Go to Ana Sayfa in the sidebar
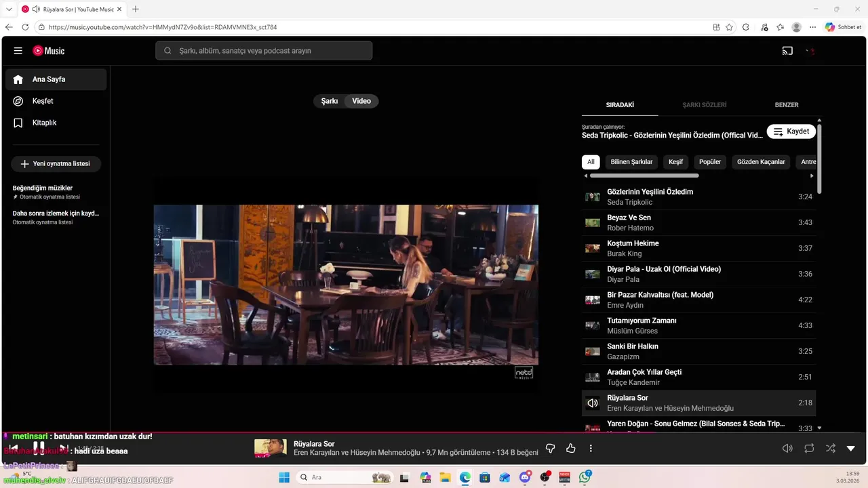 tap(56, 79)
